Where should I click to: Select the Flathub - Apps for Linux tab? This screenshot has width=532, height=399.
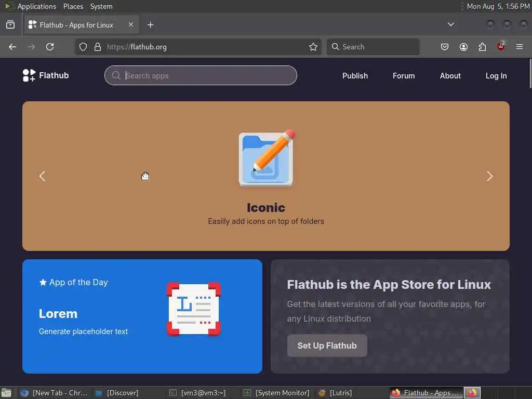point(82,25)
